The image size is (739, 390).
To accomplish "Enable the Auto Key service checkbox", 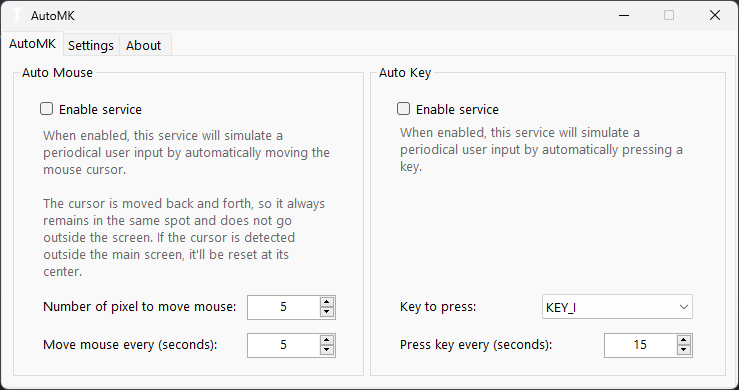I will click(x=403, y=109).
